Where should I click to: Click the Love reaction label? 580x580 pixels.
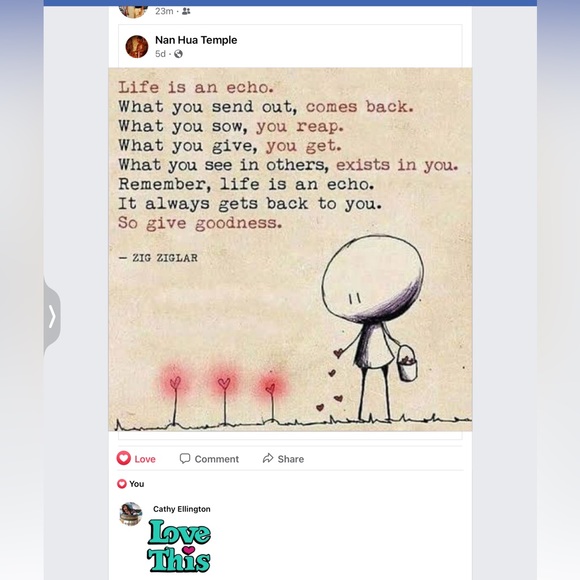click(x=145, y=459)
